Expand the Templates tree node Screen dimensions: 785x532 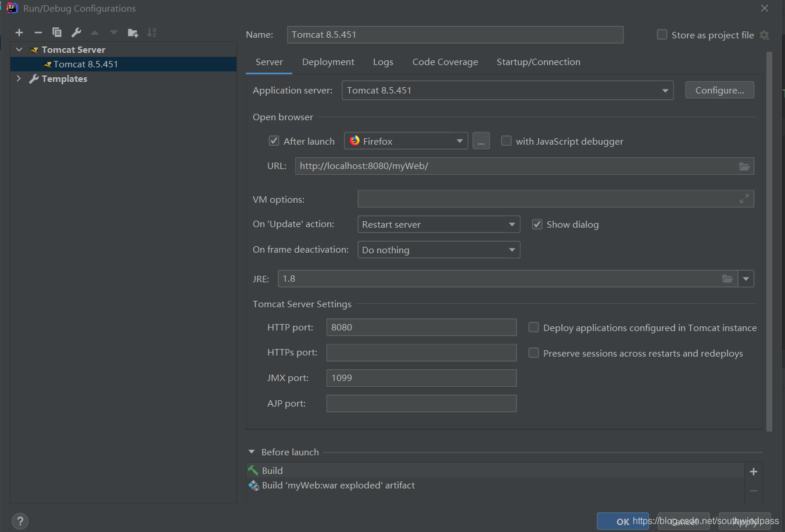[19, 78]
